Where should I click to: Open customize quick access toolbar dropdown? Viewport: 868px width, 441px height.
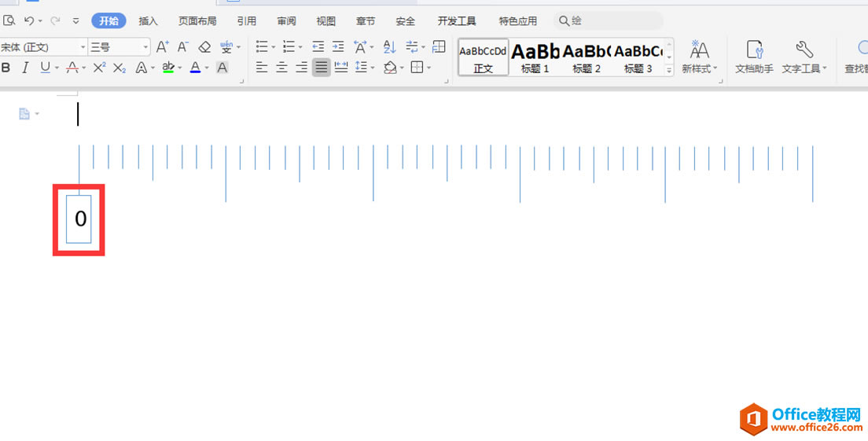coord(76,21)
